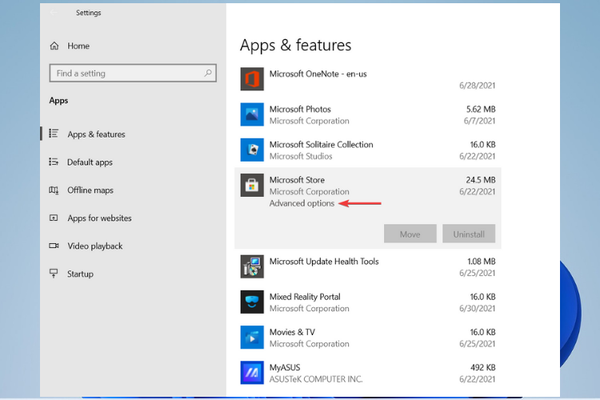
Task: Open Default apps settings
Action: click(x=90, y=162)
